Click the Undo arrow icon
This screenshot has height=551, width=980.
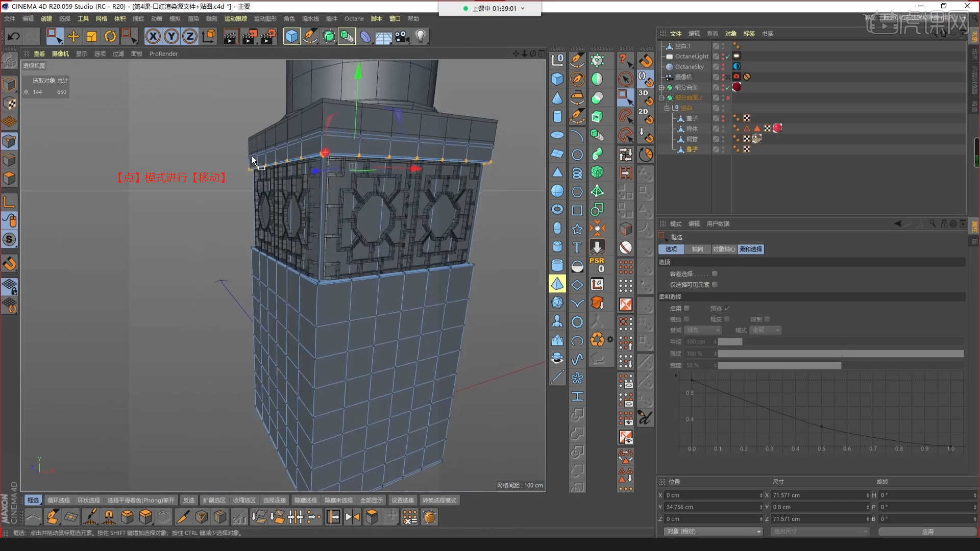click(14, 36)
